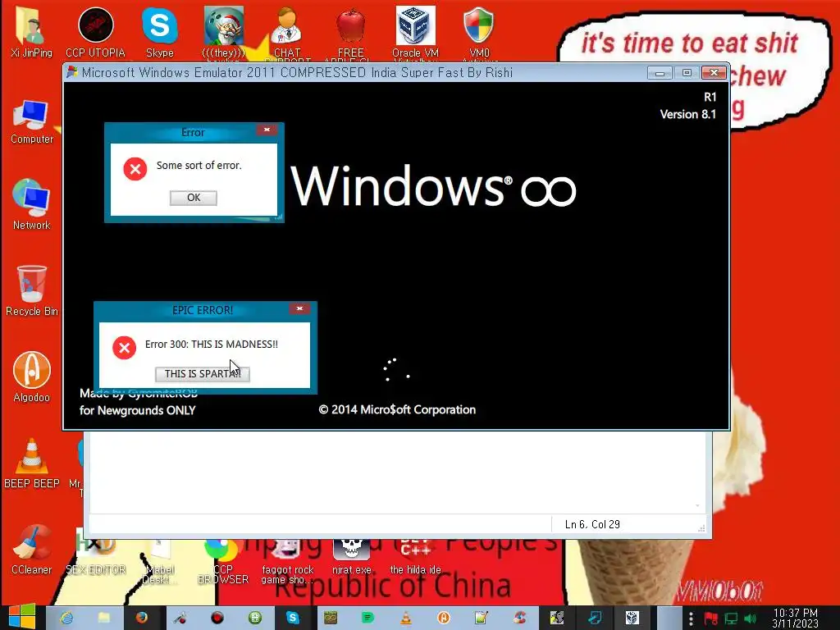Close the EPIC ERROR! dialog
Image resolution: width=840 pixels, height=630 pixels.
299,308
